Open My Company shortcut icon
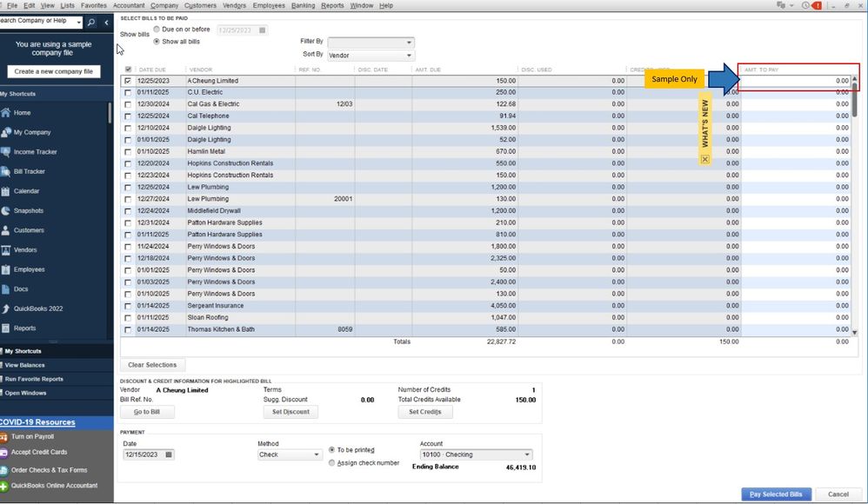 (x=5, y=132)
